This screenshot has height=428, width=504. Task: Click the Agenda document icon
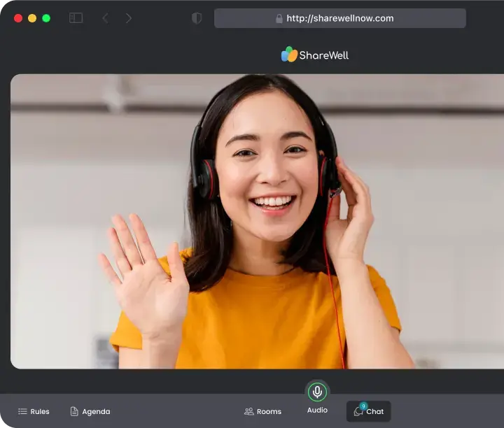coord(74,411)
